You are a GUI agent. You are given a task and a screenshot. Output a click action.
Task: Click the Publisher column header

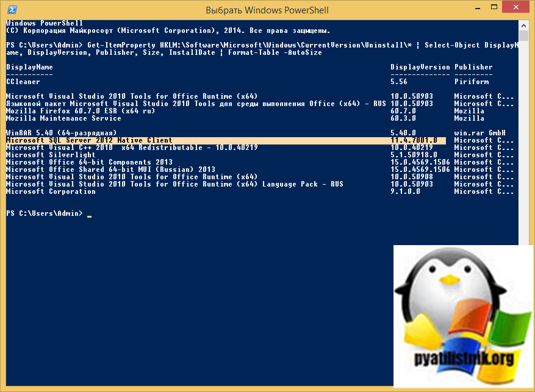473,67
